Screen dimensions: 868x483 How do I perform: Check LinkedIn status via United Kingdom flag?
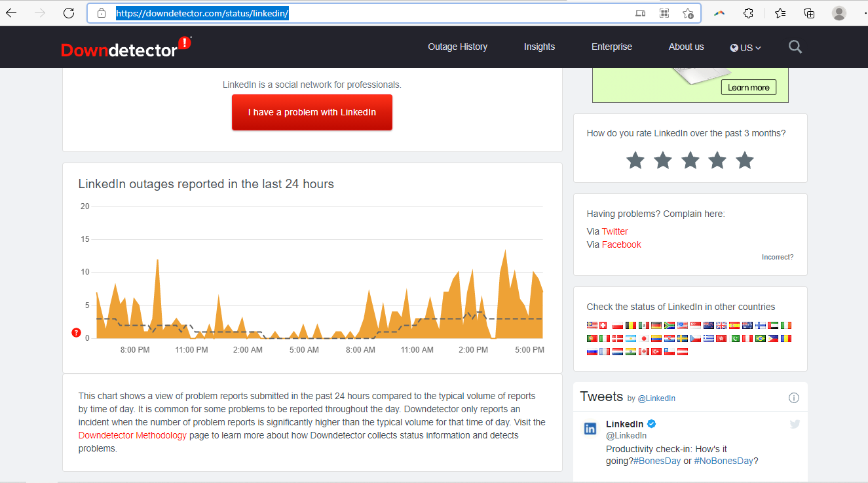coord(721,326)
